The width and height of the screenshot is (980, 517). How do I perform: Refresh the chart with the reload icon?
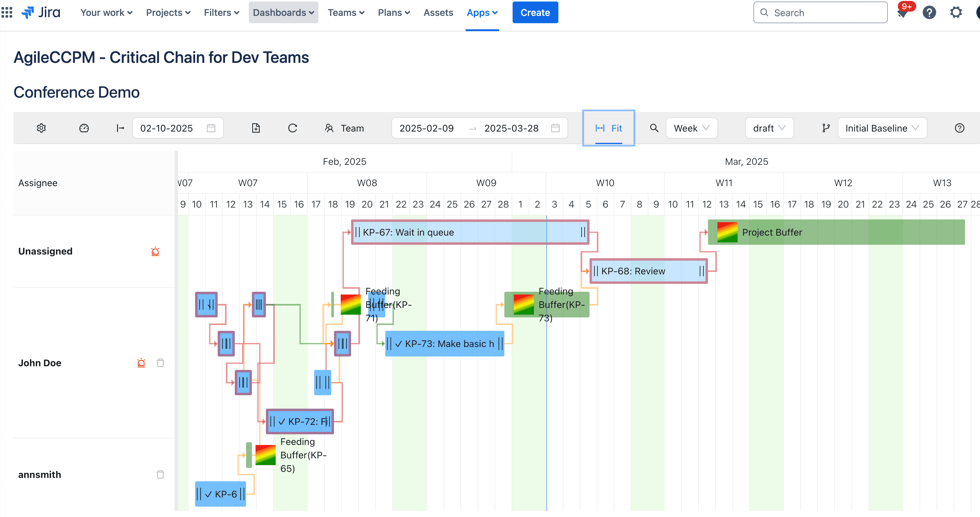coord(292,128)
